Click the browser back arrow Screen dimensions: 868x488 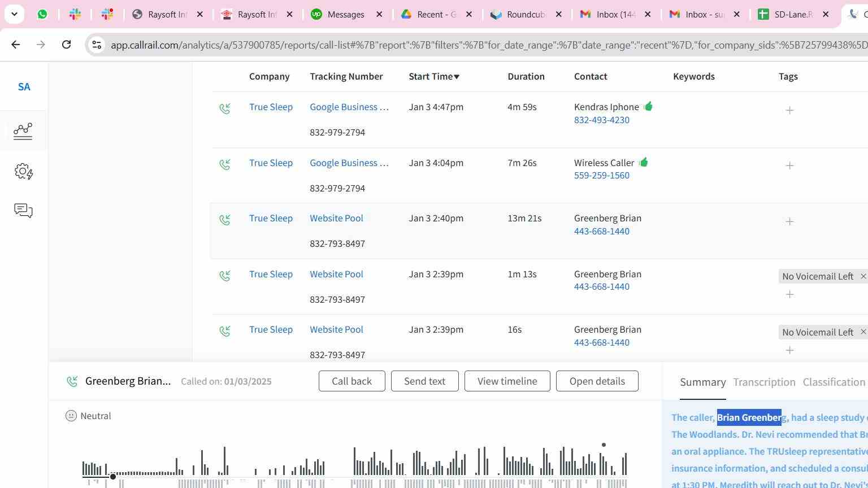(15, 45)
